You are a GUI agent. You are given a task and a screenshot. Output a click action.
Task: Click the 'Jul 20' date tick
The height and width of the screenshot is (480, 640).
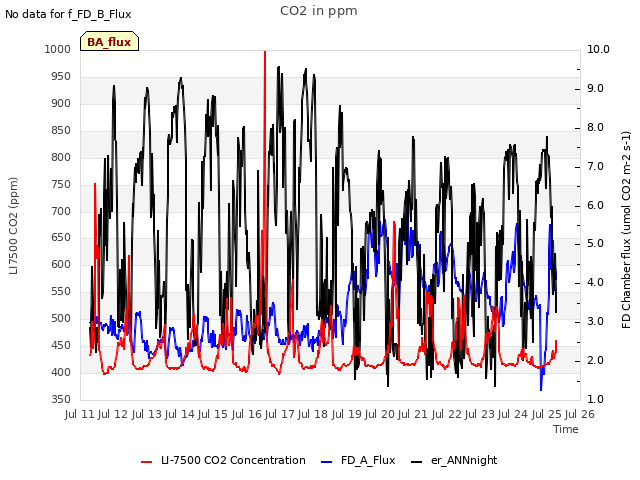point(380,414)
